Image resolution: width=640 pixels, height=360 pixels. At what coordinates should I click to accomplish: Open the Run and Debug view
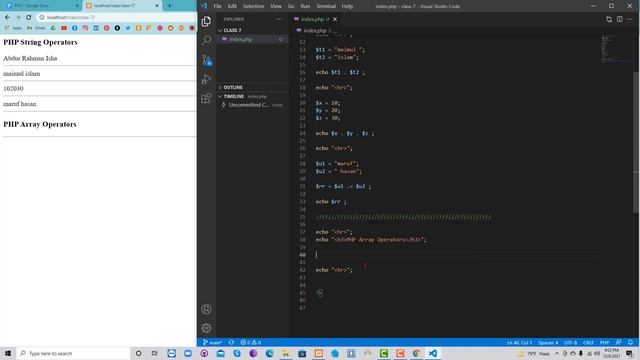pos(207,79)
